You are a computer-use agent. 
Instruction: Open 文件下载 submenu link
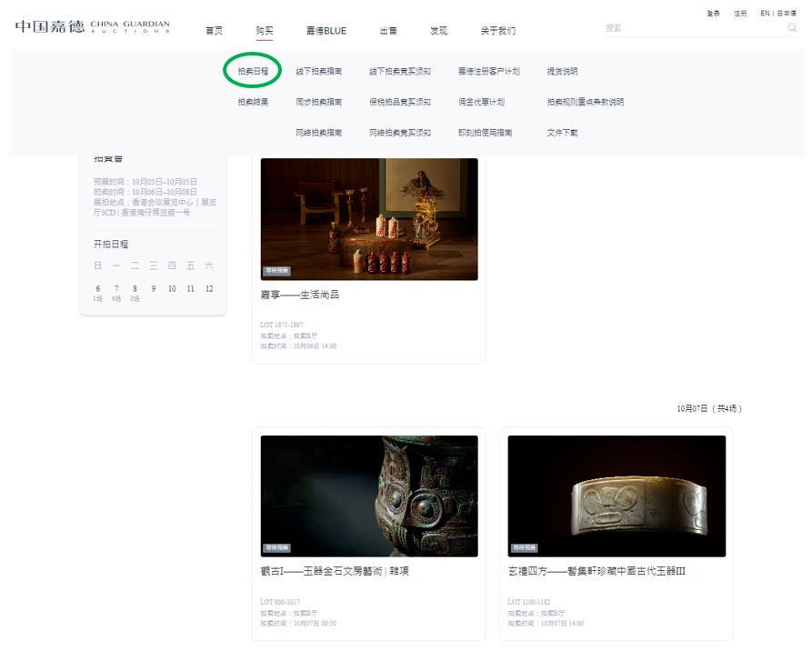[x=562, y=133]
